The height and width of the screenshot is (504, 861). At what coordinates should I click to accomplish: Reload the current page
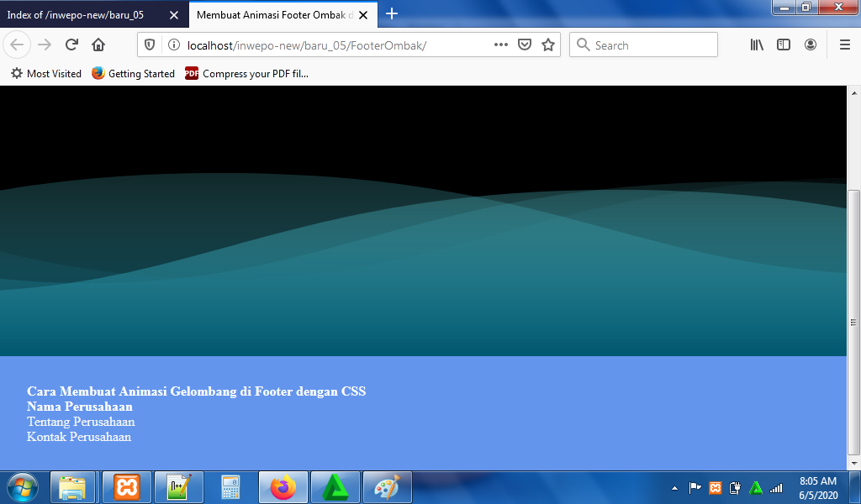[71, 45]
